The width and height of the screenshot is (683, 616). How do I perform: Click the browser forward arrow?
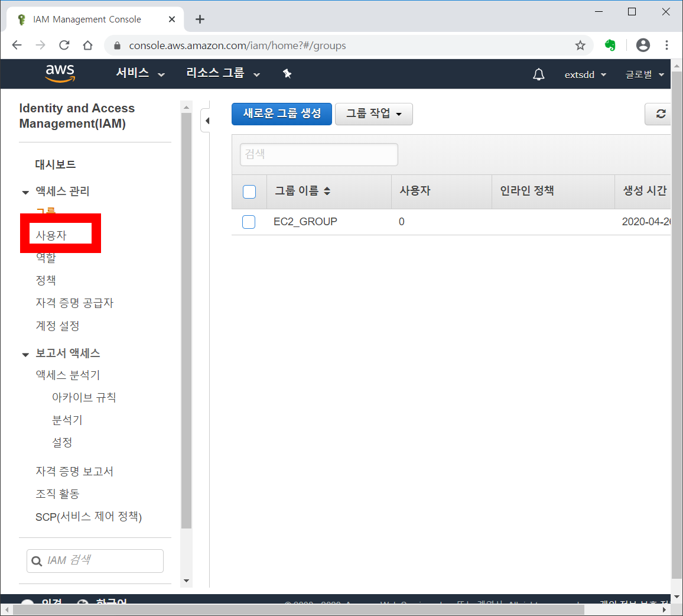tap(41, 45)
